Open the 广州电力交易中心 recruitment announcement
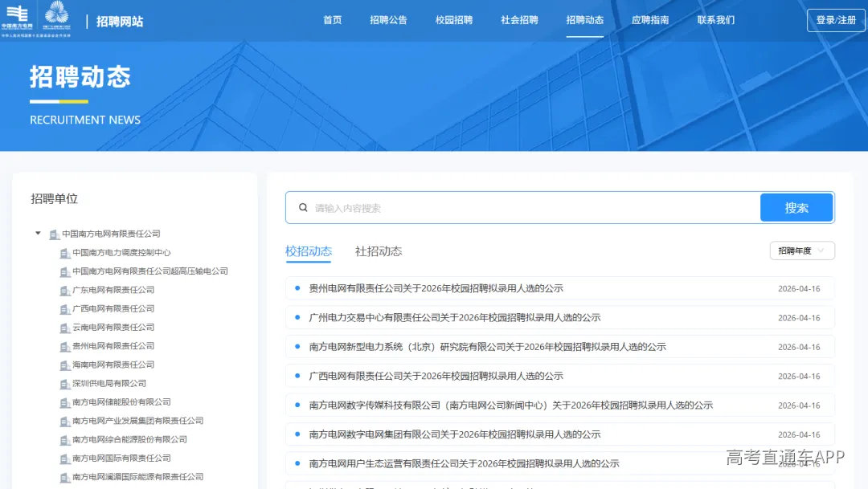The width and height of the screenshot is (868, 489). [x=454, y=318]
